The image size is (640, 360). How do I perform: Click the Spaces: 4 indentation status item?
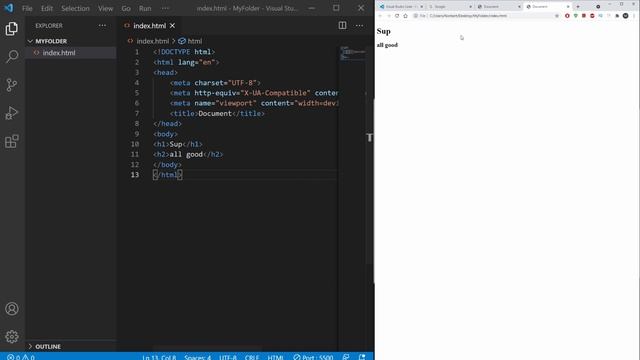pyautogui.click(x=198, y=357)
